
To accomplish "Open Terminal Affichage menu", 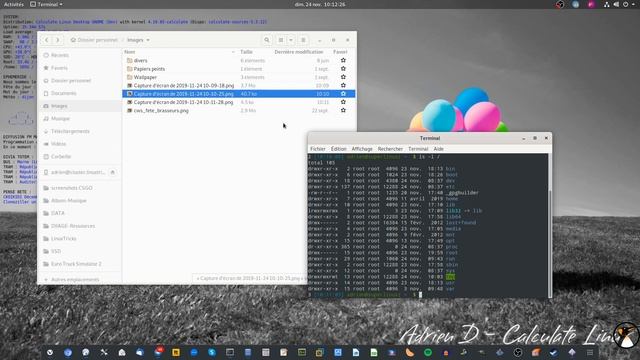I will [362, 149].
